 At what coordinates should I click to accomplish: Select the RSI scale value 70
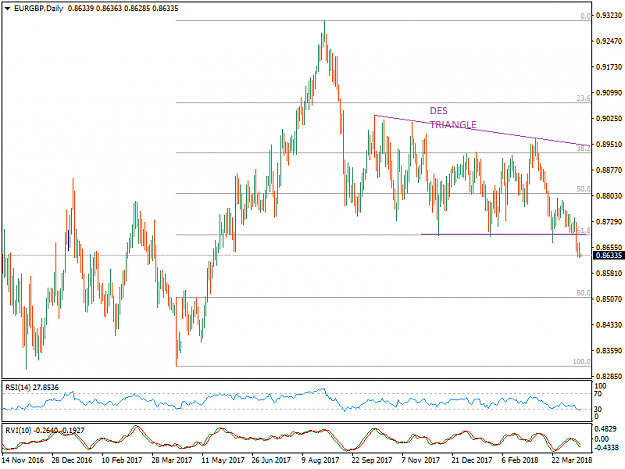coord(598,394)
